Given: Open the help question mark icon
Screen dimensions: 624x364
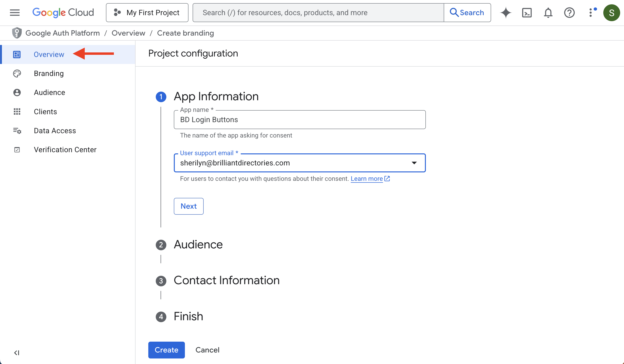Looking at the screenshot, I should click(x=569, y=12).
